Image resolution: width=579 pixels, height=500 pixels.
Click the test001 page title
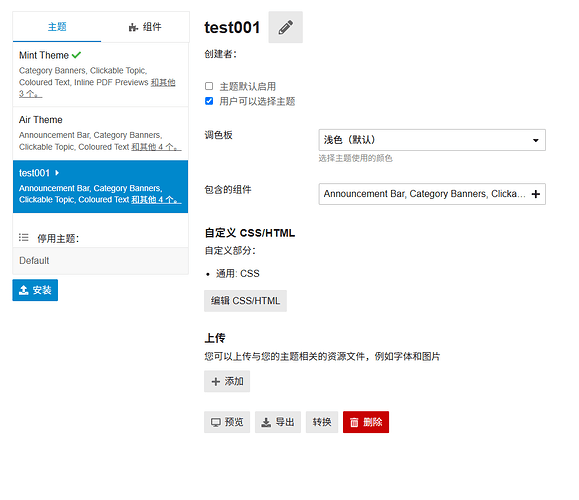pyautogui.click(x=232, y=27)
